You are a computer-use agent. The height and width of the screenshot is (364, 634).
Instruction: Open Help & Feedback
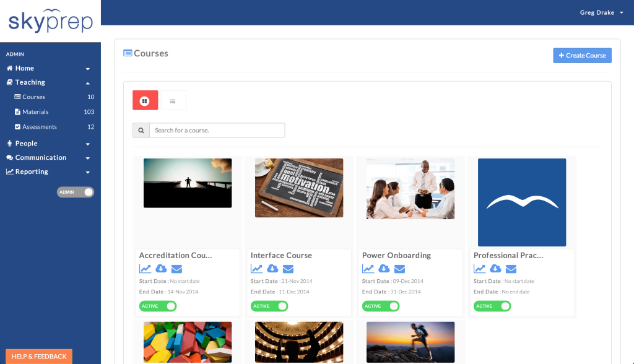(x=38, y=356)
